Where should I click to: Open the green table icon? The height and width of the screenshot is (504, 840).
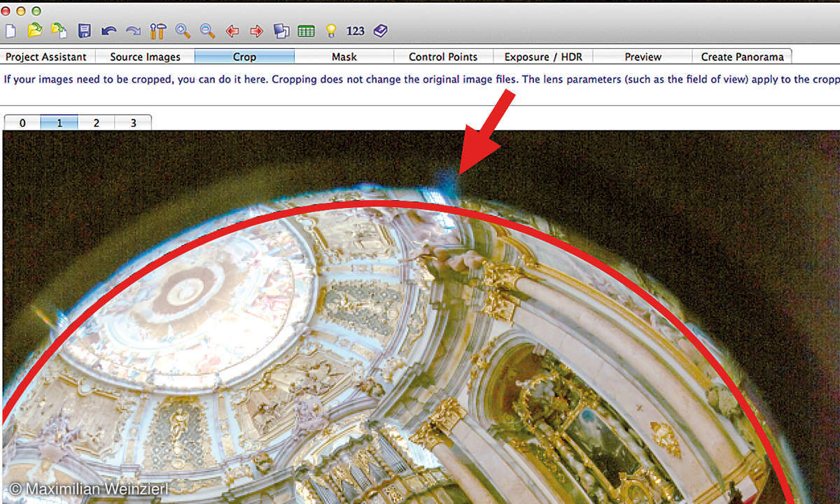306,31
